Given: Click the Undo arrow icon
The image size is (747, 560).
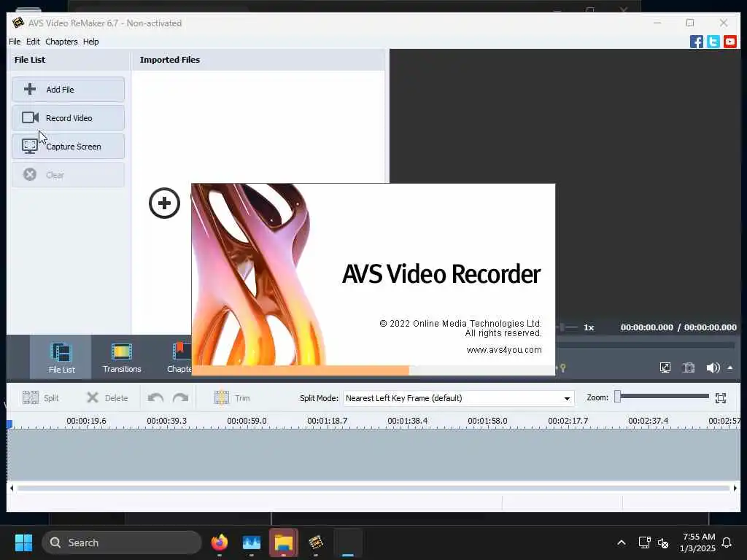Looking at the screenshot, I should point(156,397).
